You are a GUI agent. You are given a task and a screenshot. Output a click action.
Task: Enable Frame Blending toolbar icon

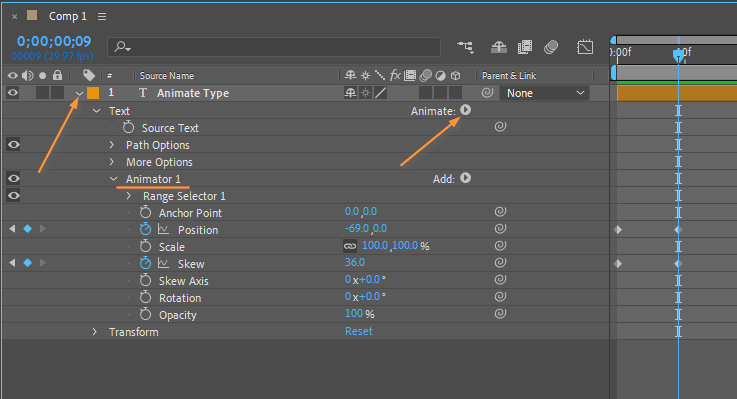pos(525,47)
